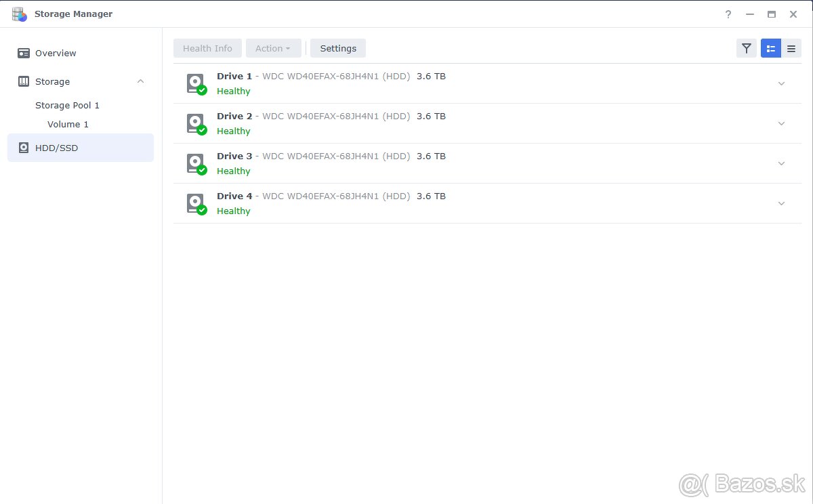This screenshot has height=504, width=813.
Task: Click the Health Info button
Action: [207, 48]
